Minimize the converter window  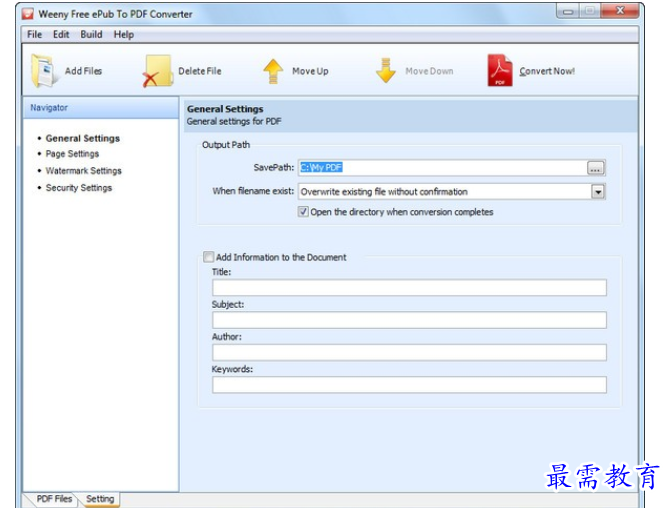(567, 12)
